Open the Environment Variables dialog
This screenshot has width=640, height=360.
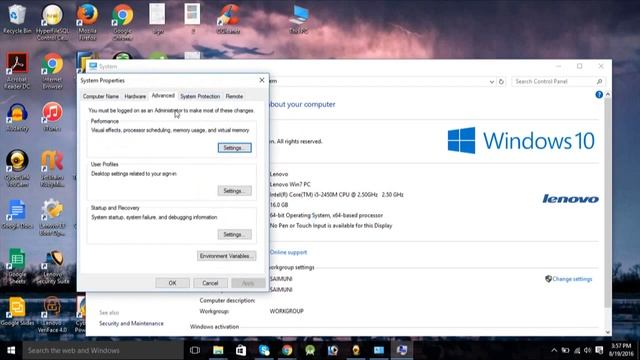click(x=227, y=256)
